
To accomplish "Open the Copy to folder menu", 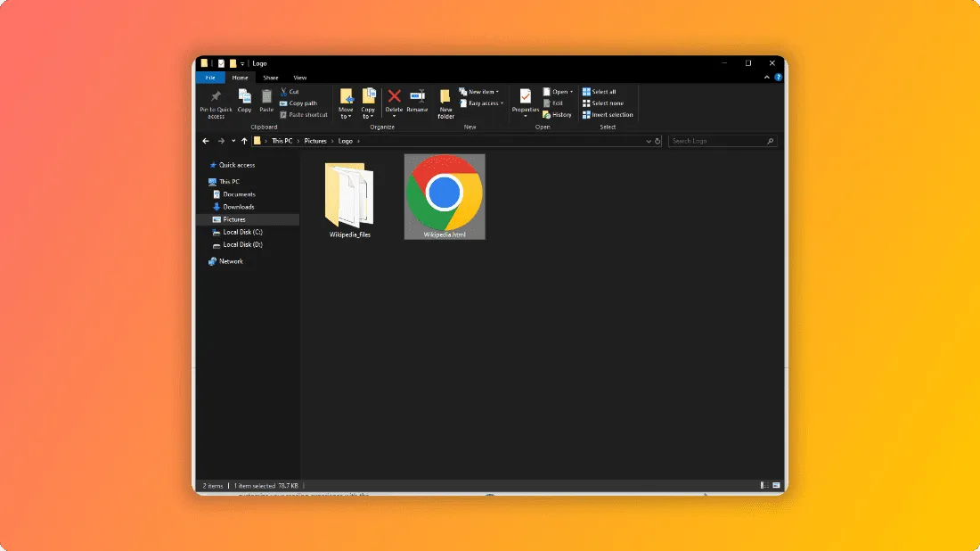I will pos(368,103).
